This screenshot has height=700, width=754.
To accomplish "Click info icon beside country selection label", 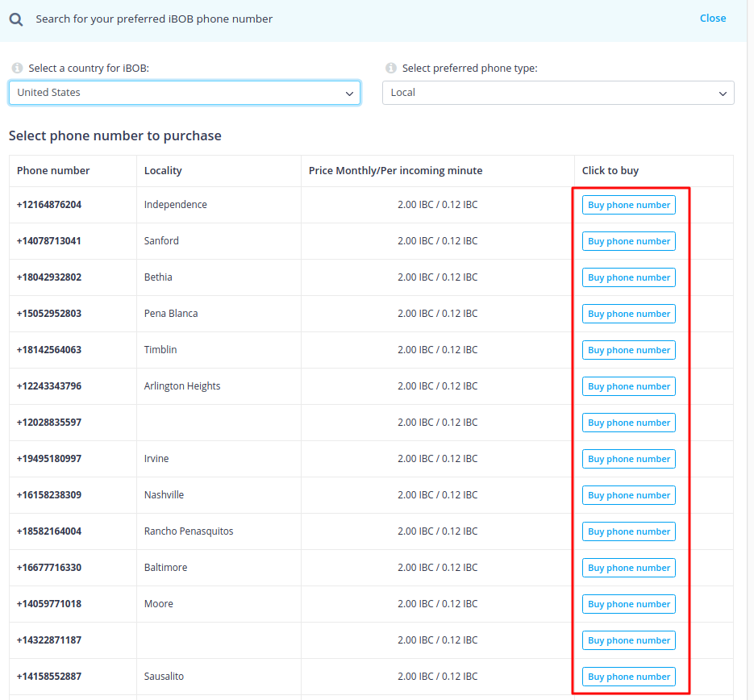I will (17, 69).
